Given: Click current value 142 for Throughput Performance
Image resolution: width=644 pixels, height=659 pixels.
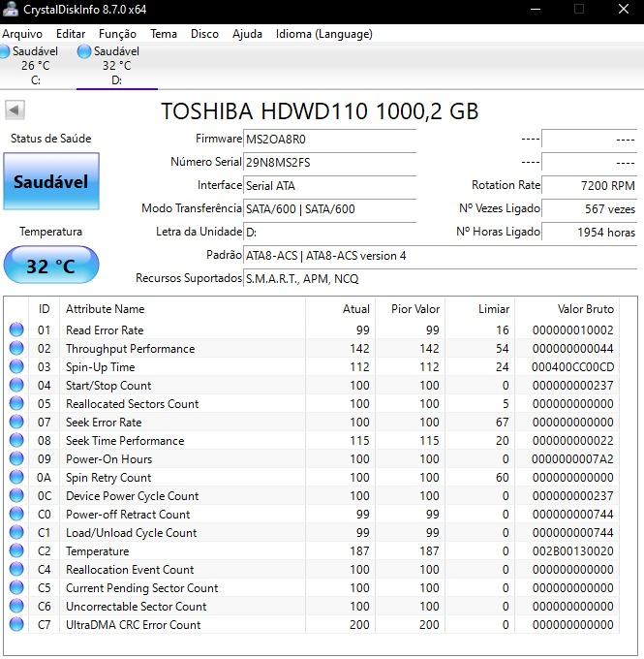Looking at the screenshot, I should 359,349.
